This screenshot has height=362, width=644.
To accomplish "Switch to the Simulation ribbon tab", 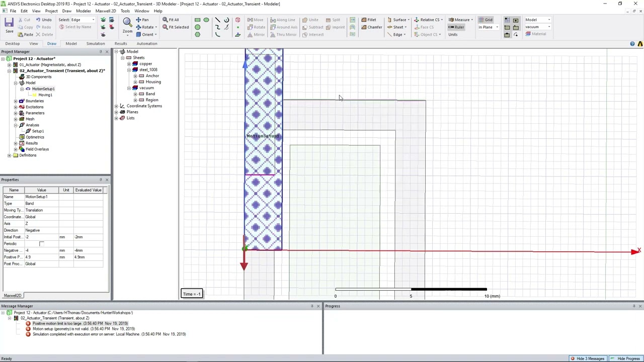I will point(95,44).
